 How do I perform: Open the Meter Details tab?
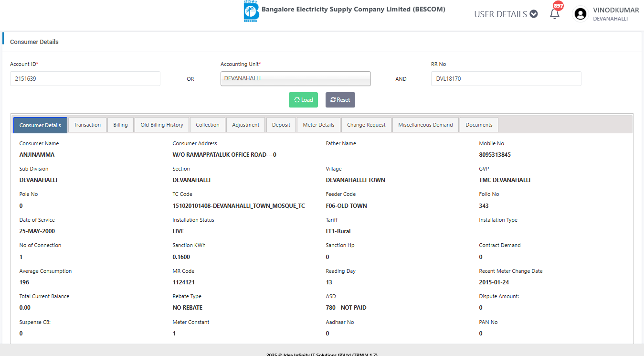coord(318,125)
